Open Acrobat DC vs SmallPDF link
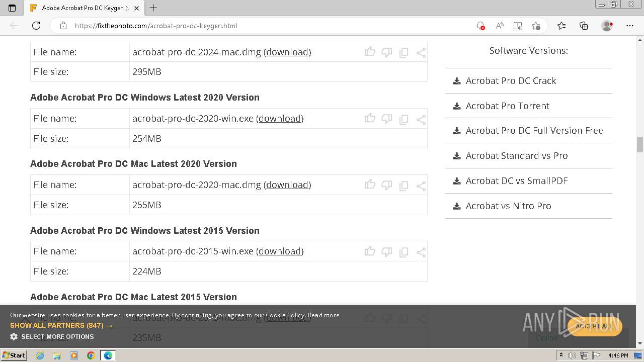The width and height of the screenshot is (644, 362). point(517,180)
